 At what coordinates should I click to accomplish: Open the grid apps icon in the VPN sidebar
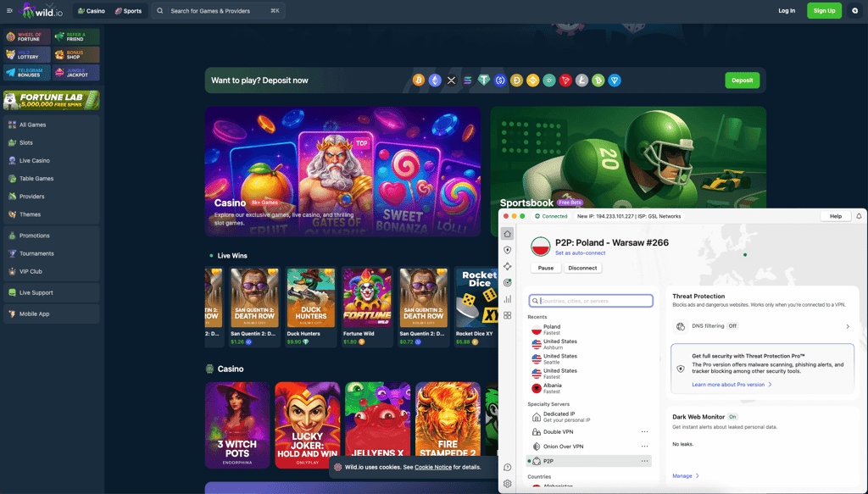(507, 315)
